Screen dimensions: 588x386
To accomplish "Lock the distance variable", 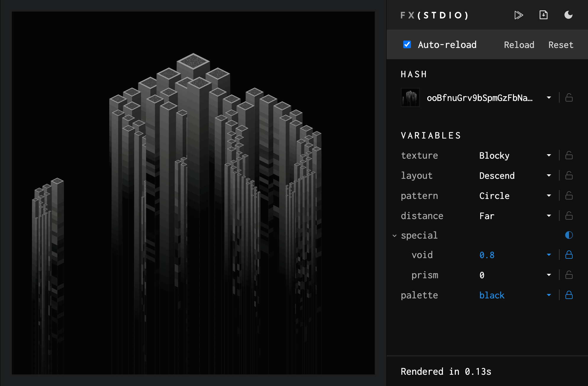I will tap(569, 215).
